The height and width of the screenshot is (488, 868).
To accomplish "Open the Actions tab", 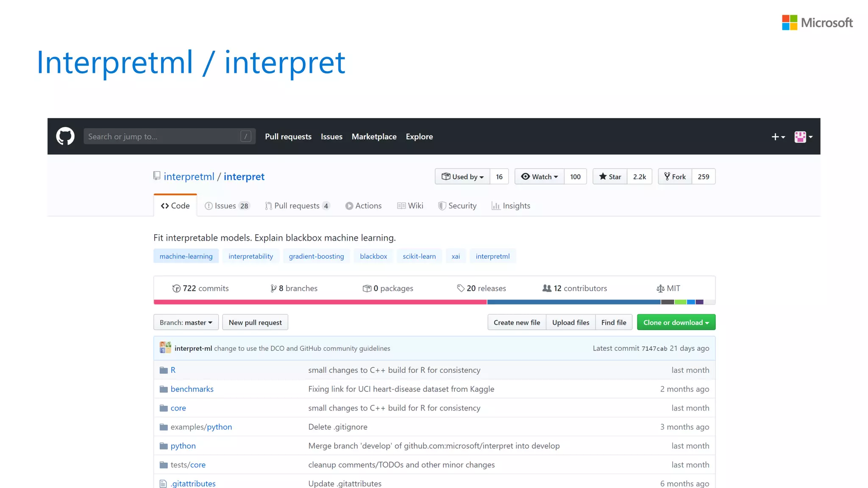I will pyautogui.click(x=363, y=205).
